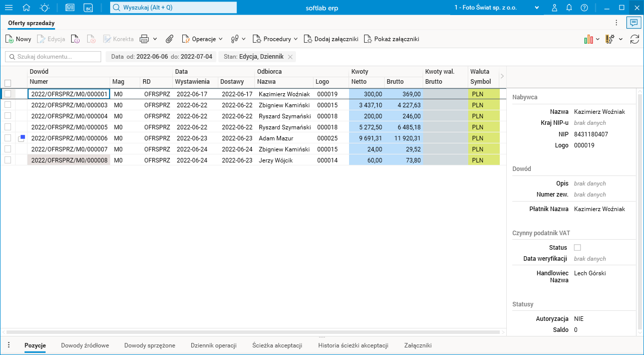
Task: Click the Szukaj dokumentu search field
Action: click(53, 57)
